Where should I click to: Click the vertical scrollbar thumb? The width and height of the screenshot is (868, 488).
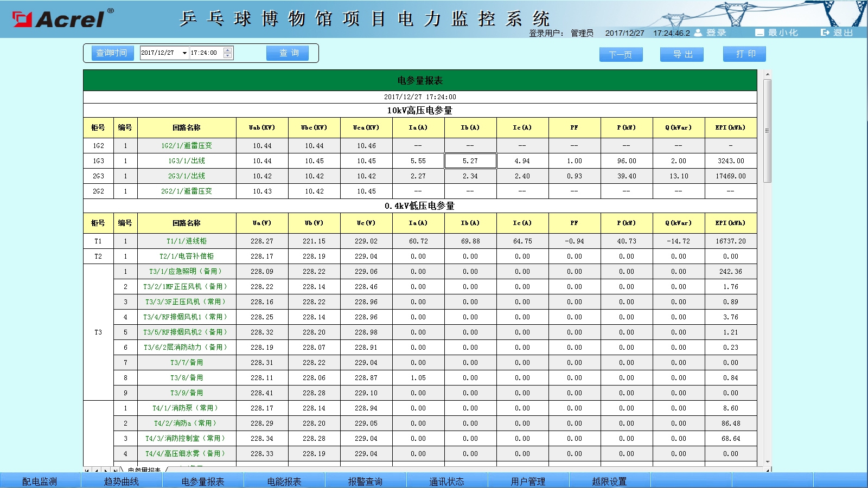point(767,130)
